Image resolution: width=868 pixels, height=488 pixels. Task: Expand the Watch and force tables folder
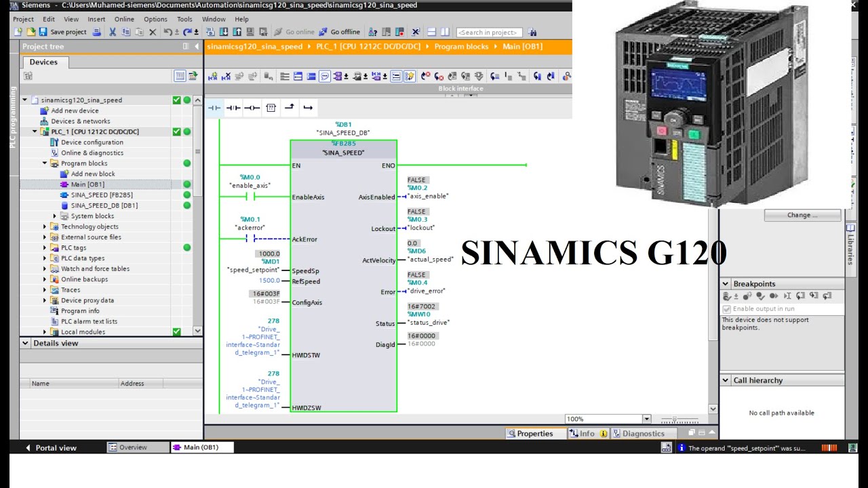[45, 268]
